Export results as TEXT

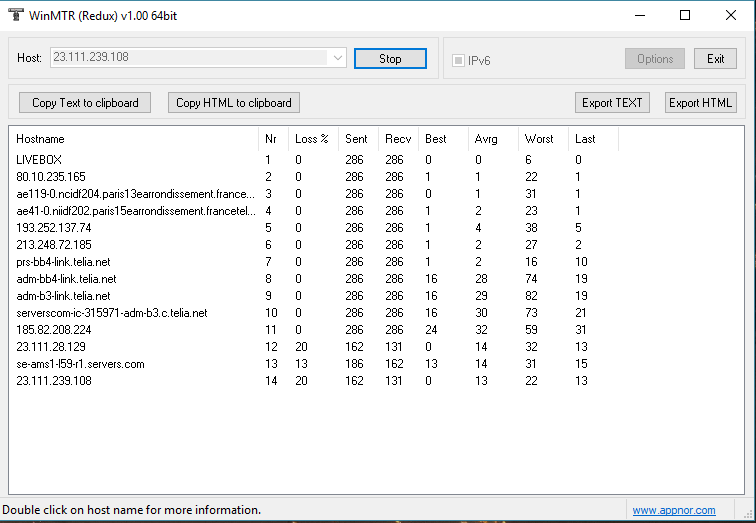click(x=612, y=102)
